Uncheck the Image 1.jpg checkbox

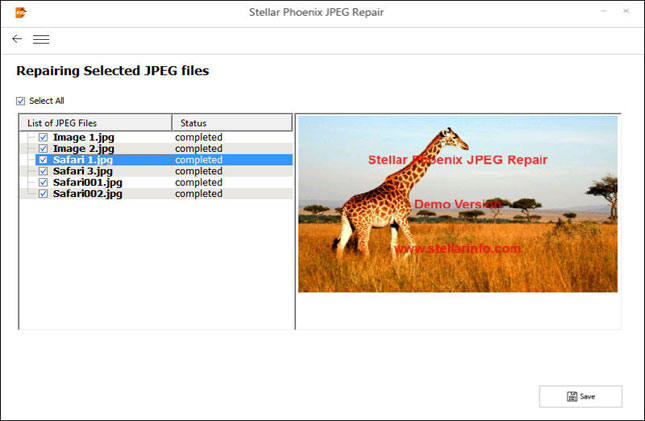[x=43, y=137]
